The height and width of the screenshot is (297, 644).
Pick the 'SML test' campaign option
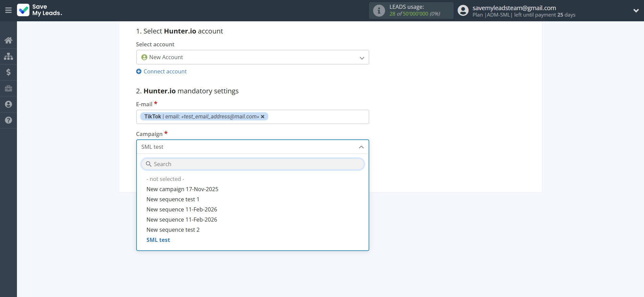click(158, 240)
